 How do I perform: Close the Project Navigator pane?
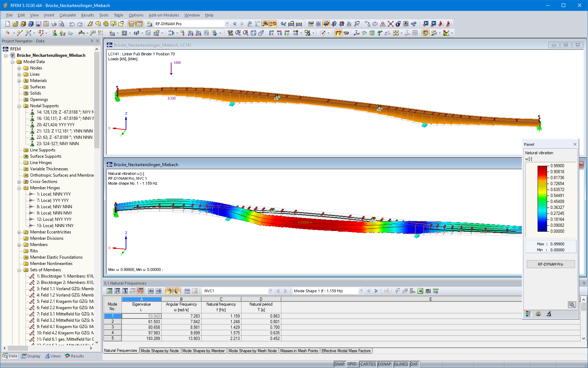98,41
